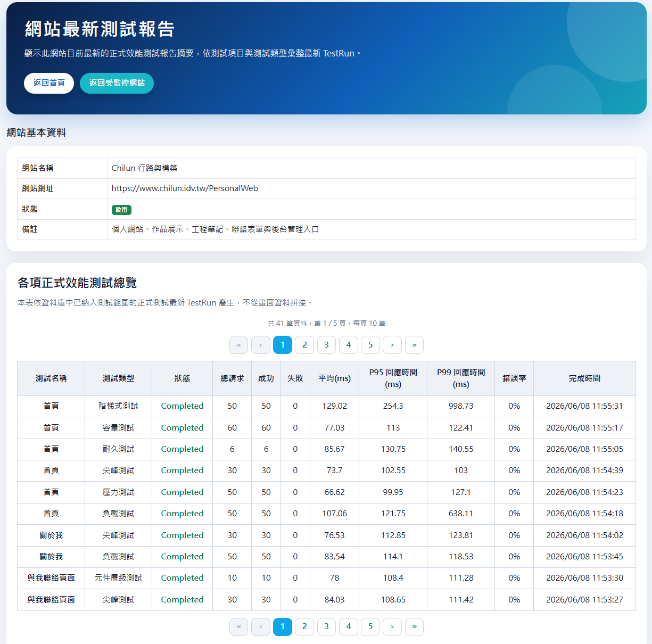The height and width of the screenshot is (644, 652).
Task: Open page 4 in bottom pagination
Action: [x=349, y=626]
